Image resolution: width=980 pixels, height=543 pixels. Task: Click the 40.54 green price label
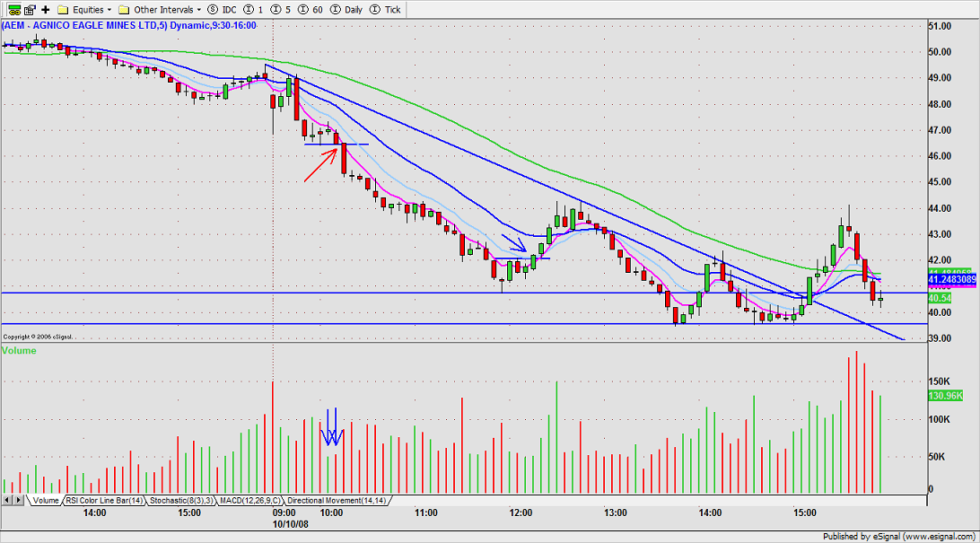coord(940,298)
